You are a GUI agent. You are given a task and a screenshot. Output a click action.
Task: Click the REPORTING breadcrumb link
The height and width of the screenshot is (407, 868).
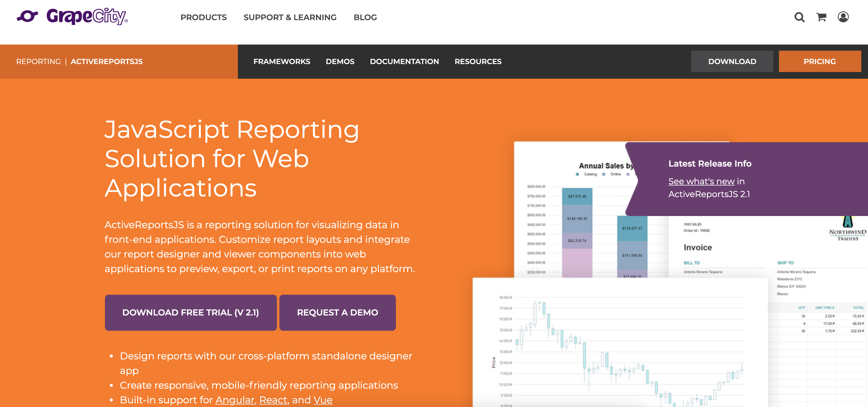pyautogui.click(x=38, y=61)
